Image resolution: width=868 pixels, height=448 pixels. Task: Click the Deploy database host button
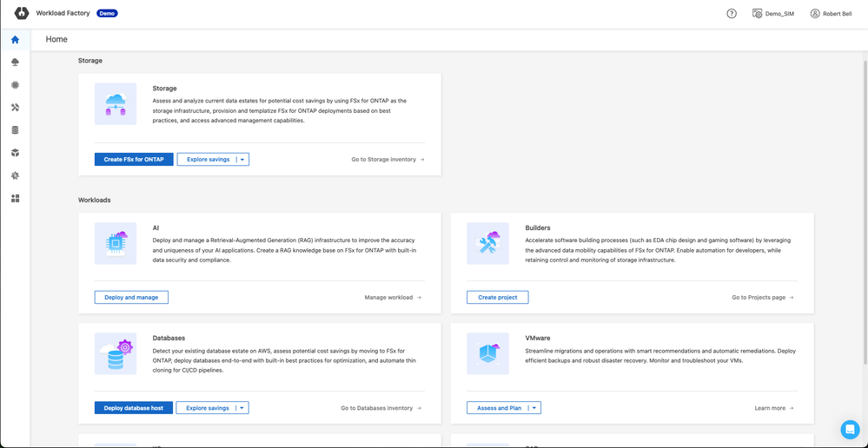coord(133,408)
